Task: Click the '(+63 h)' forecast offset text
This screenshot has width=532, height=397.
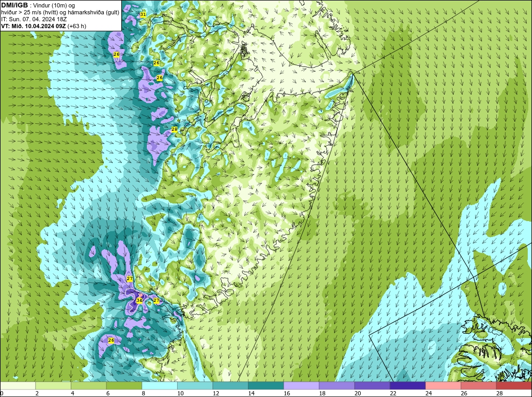Action: [x=77, y=26]
